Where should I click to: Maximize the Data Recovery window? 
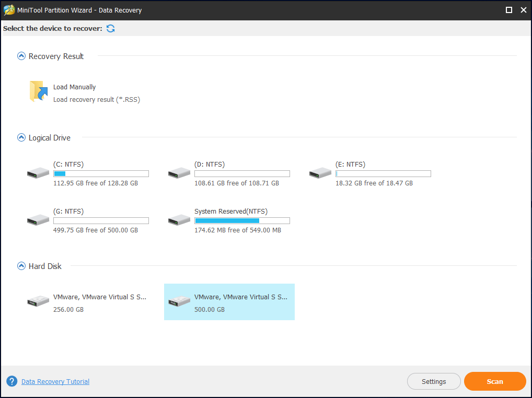tap(509, 10)
